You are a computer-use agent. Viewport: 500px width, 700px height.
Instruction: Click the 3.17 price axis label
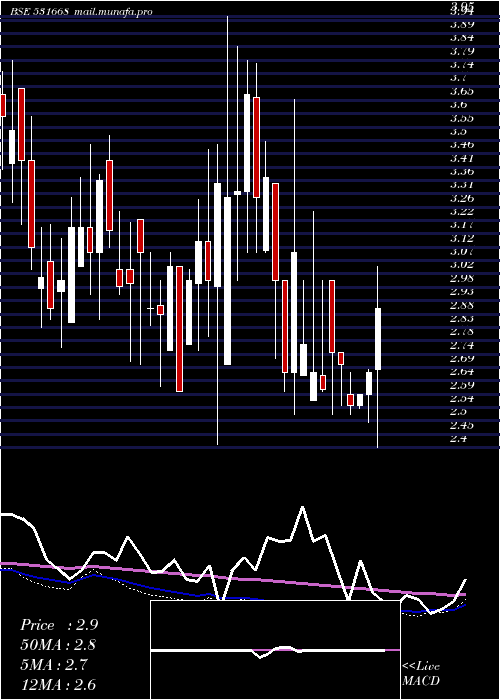click(x=462, y=225)
